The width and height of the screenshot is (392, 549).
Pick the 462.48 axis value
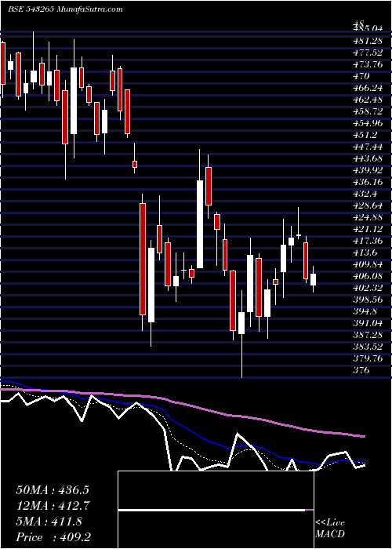tap(368, 100)
